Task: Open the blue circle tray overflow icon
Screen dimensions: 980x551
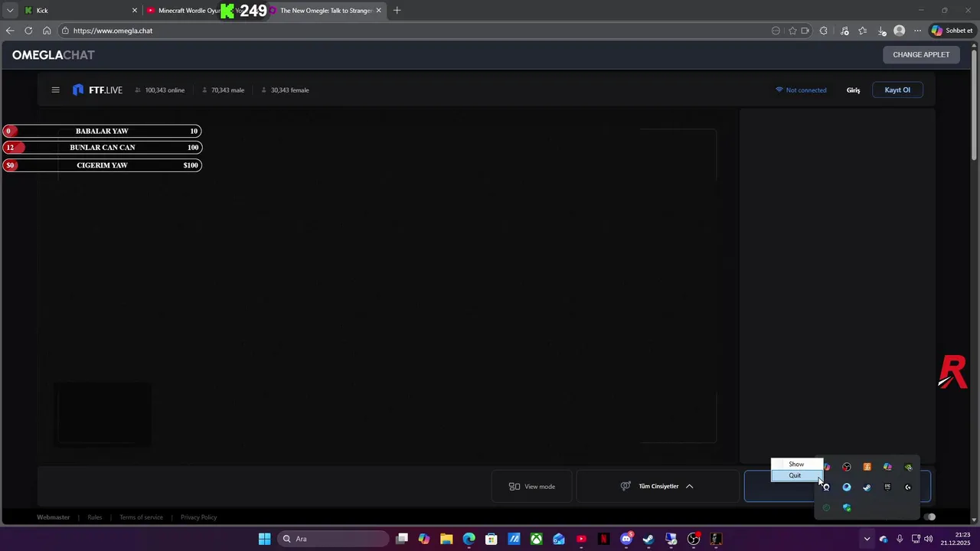Action: tap(847, 487)
